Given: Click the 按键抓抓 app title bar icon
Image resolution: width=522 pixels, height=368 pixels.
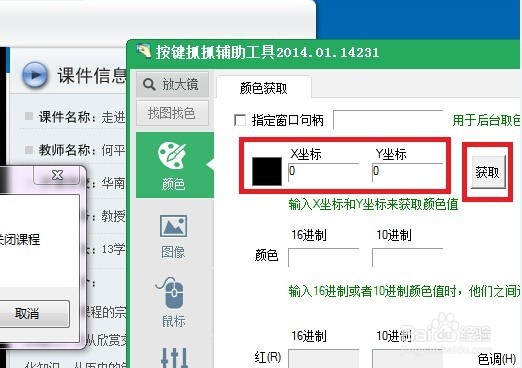Looking at the screenshot, I should pyautogui.click(x=144, y=52).
